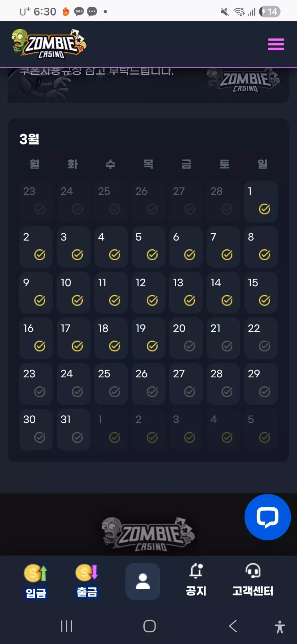
Task: Open the pink hamburger menu
Action: [x=276, y=44]
